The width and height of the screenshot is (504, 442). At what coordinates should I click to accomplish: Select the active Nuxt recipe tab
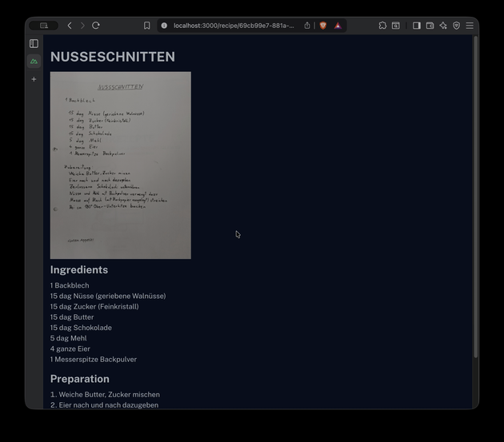tap(34, 62)
